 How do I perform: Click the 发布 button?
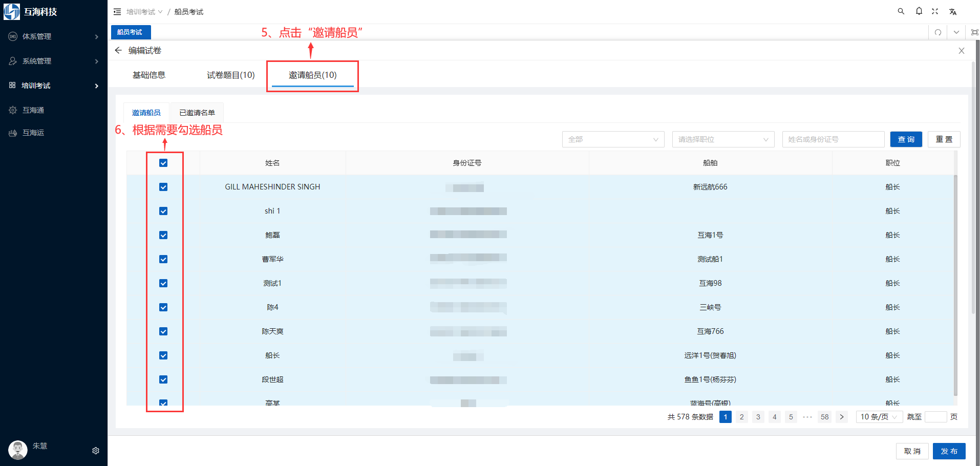tap(949, 451)
